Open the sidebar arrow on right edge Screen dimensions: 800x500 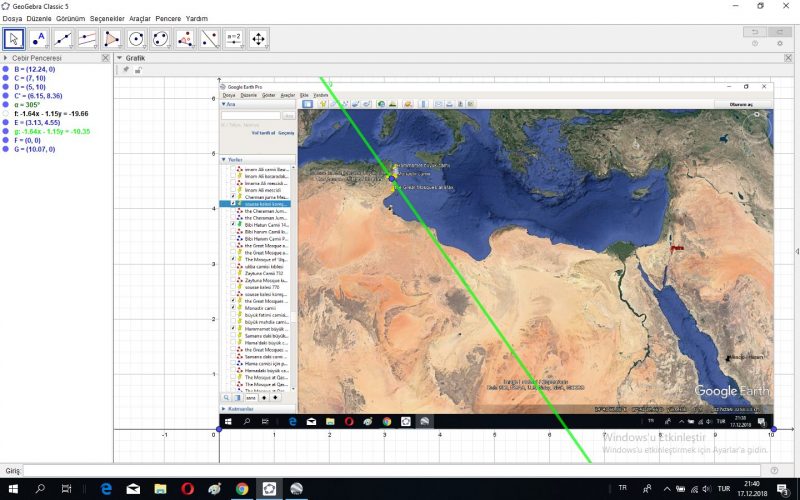[797, 251]
